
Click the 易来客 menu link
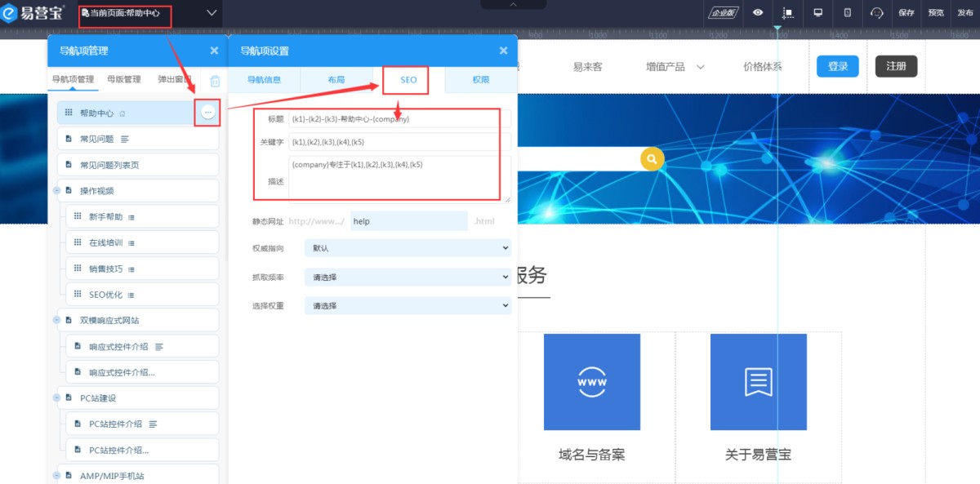pyautogui.click(x=587, y=67)
